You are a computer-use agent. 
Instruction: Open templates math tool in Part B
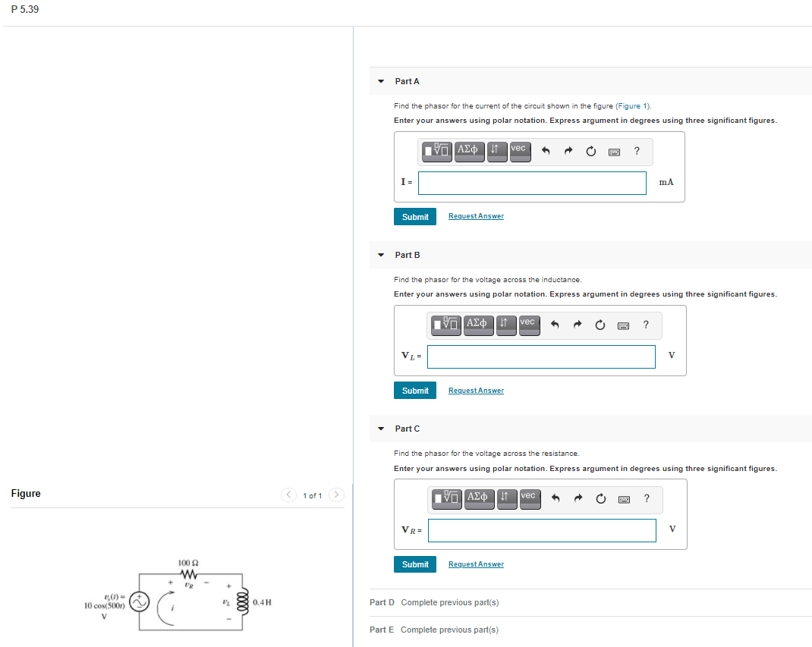click(446, 325)
